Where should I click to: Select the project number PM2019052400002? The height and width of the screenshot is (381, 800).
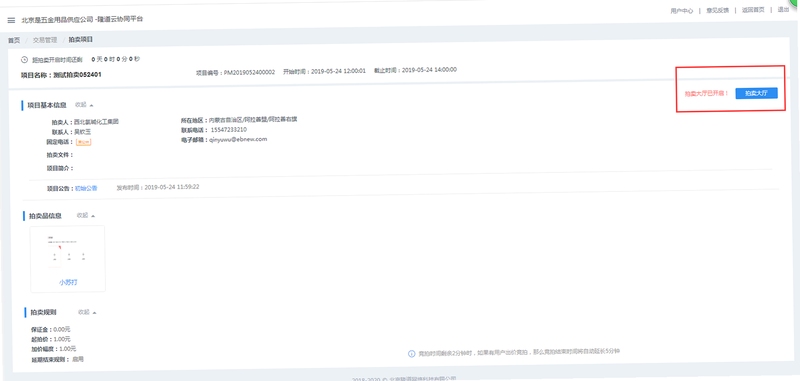249,72
